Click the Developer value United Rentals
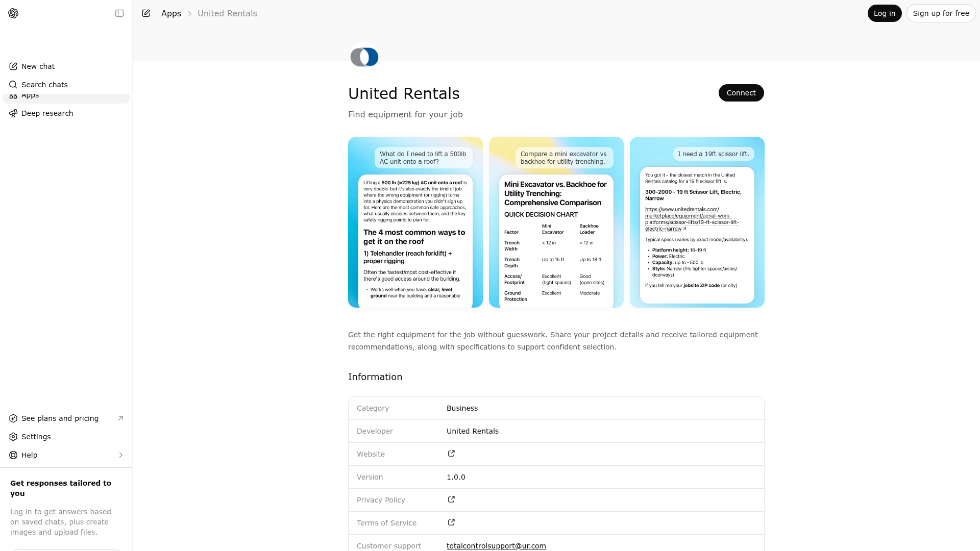 click(x=473, y=431)
